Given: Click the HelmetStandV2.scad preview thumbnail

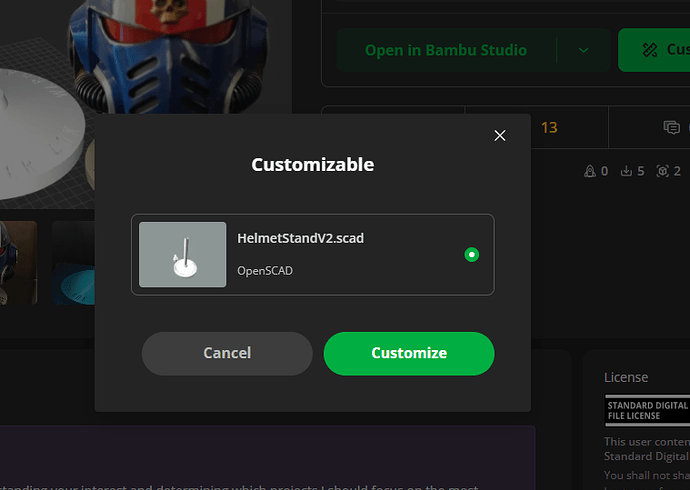Looking at the screenshot, I should click(183, 255).
